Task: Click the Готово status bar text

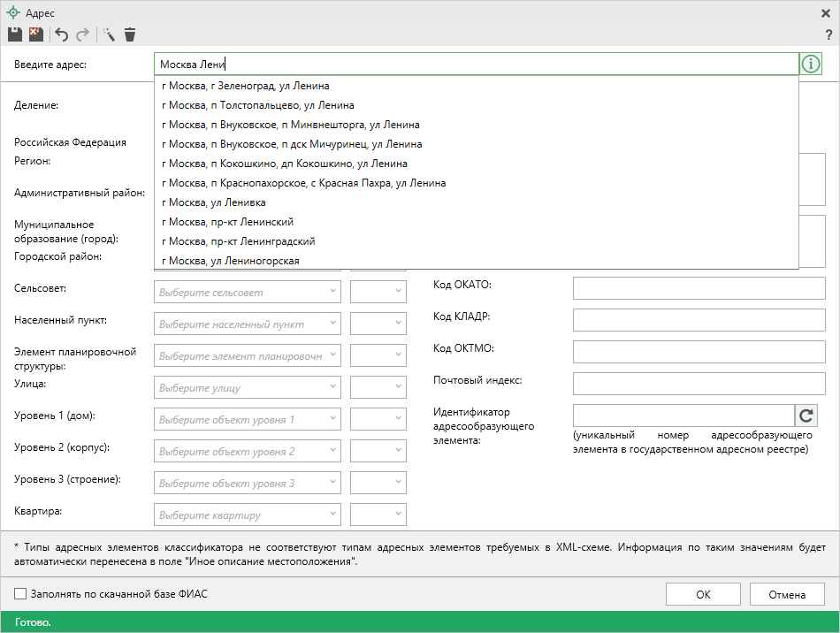Action: (x=33, y=622)
